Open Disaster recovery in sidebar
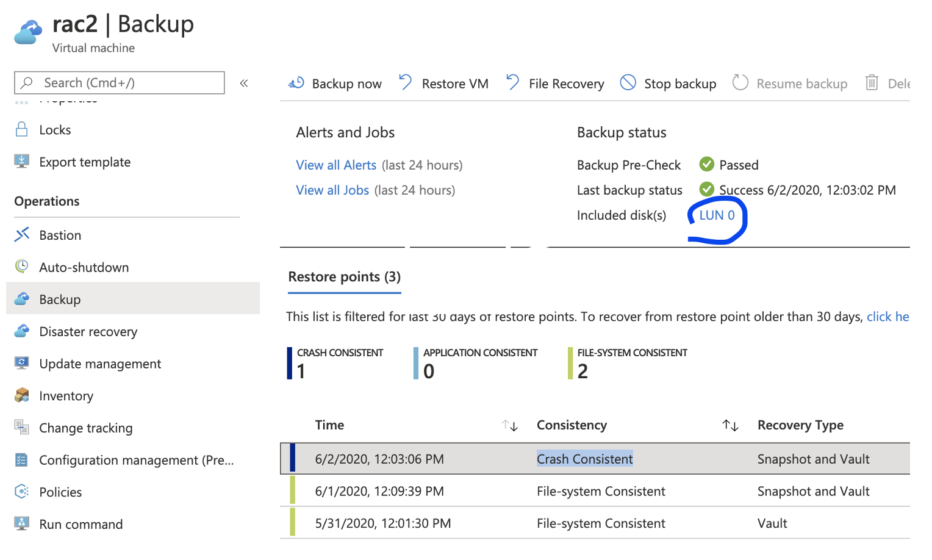Viewport: 932px width, 560px height. click(88, 332)
